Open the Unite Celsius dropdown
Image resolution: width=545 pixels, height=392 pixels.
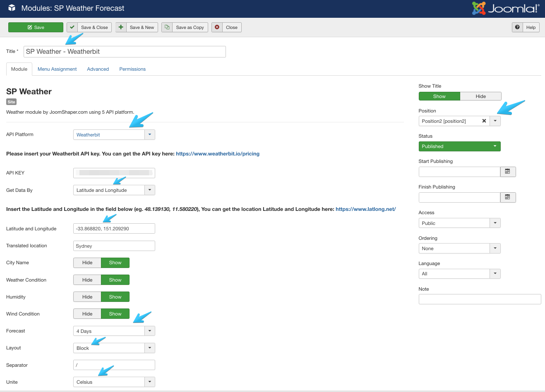(x=114, y=382)
